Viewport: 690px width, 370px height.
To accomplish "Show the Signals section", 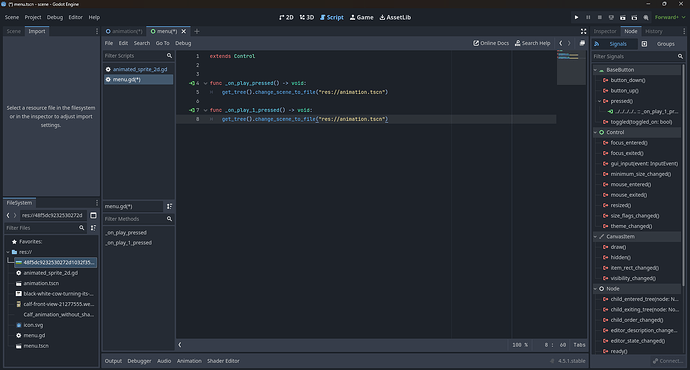I will [614, 44].
